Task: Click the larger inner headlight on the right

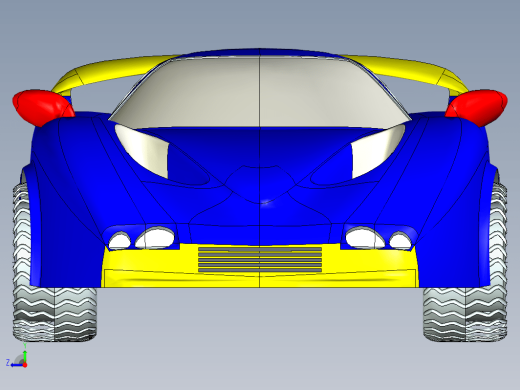Action: tap(365, 238)
